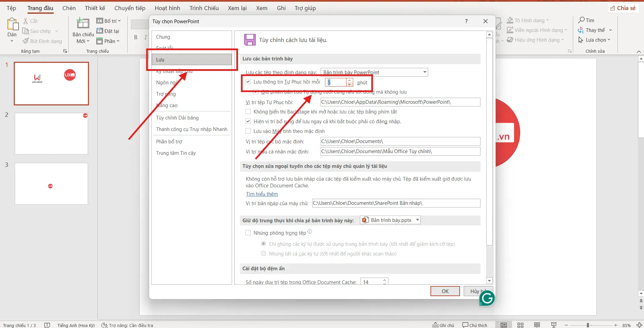Switch to Normal view in status bar
The width and height of the screenshot is (644, 328).
pyautogui.click(x=504, y=325)
